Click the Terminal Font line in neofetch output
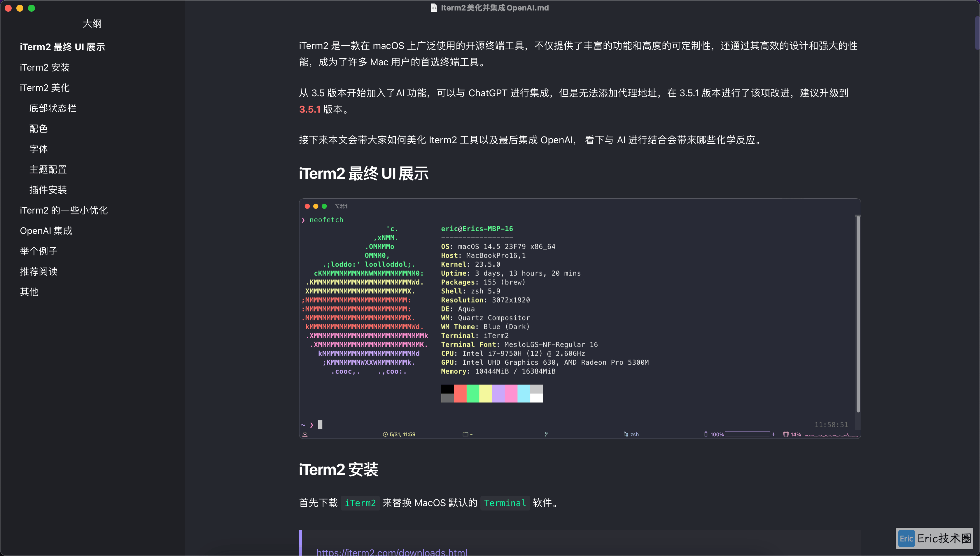Screen dimensions: 980x556 [519, 345]
